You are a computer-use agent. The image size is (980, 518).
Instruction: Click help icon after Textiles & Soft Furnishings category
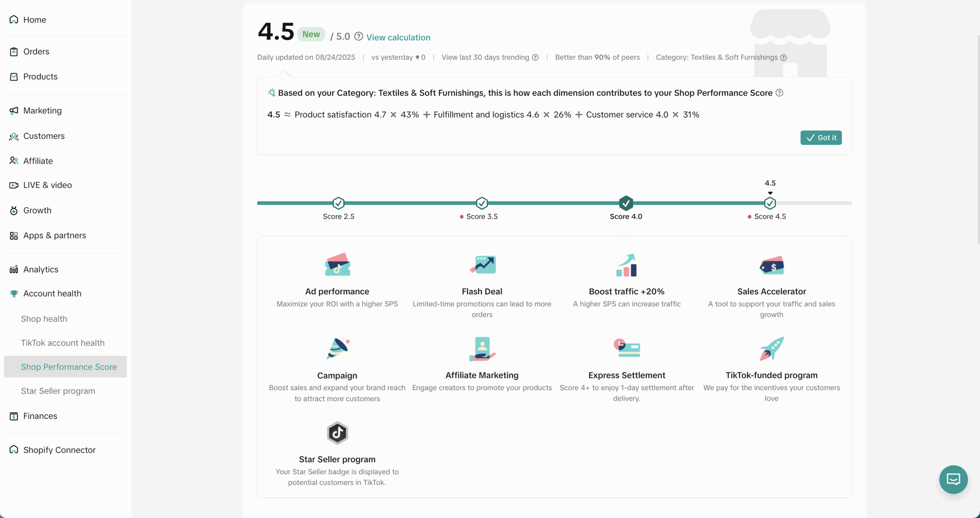(784, 57)
